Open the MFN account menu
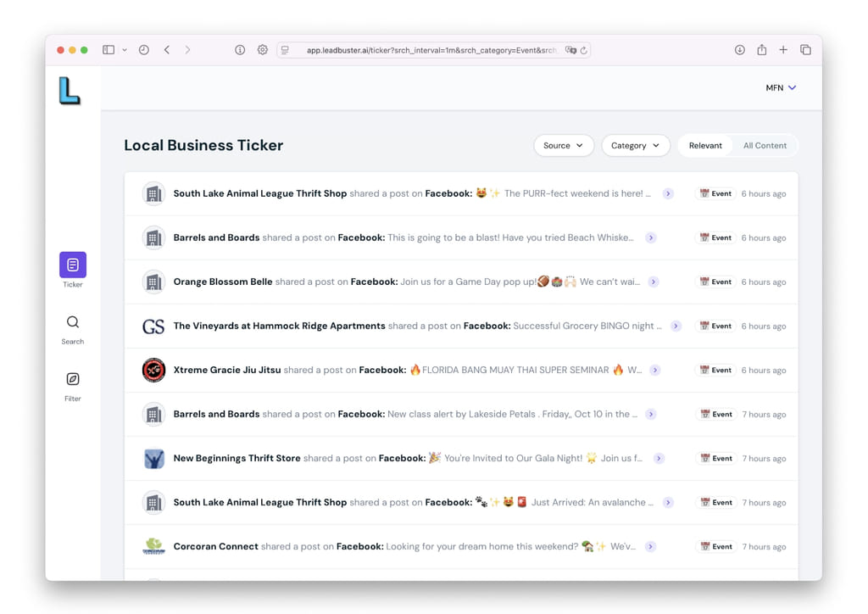 coord(781,87)
